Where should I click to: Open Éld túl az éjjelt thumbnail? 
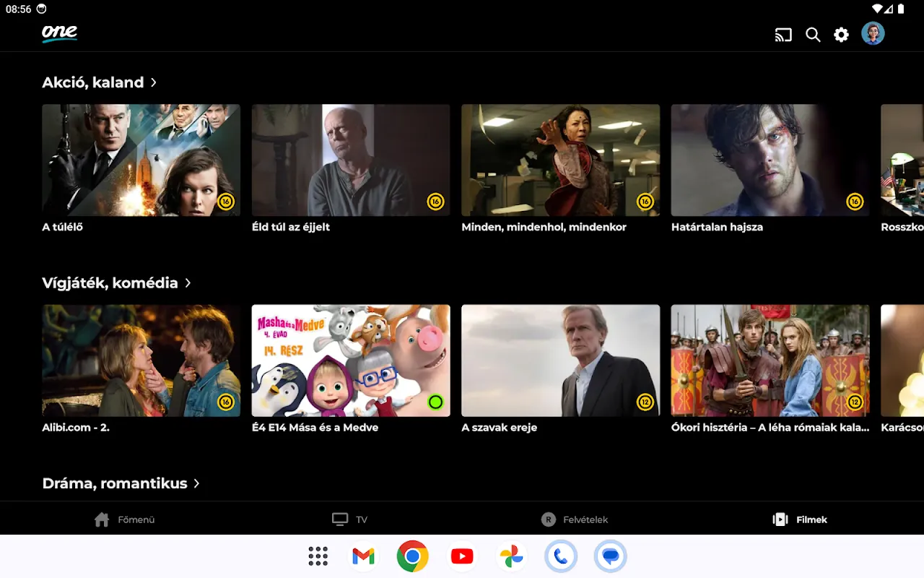pos(351,160)
